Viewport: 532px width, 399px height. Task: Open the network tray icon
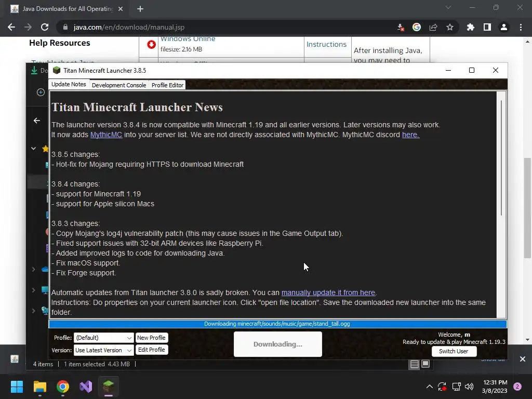pyautogui.click(x=456, y=387)
